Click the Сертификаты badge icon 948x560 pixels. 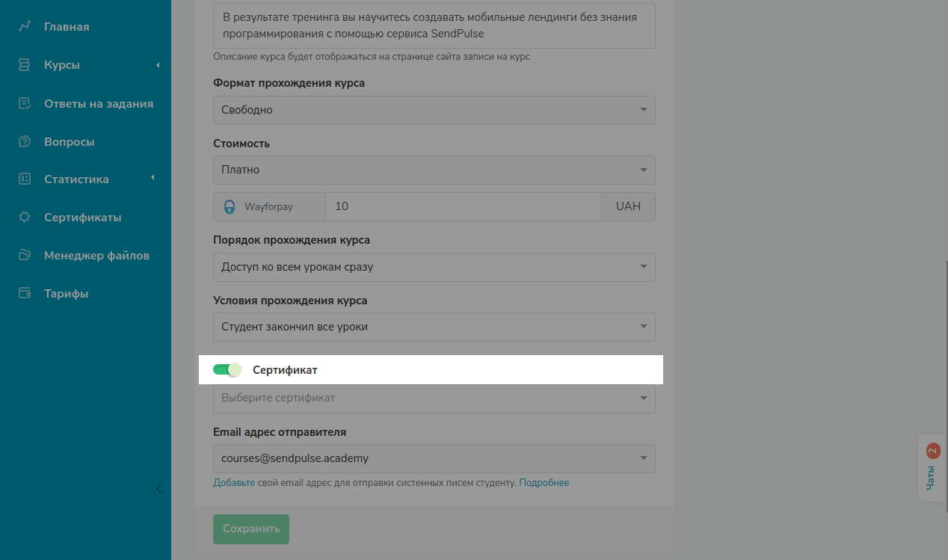[x=25, y=218]
